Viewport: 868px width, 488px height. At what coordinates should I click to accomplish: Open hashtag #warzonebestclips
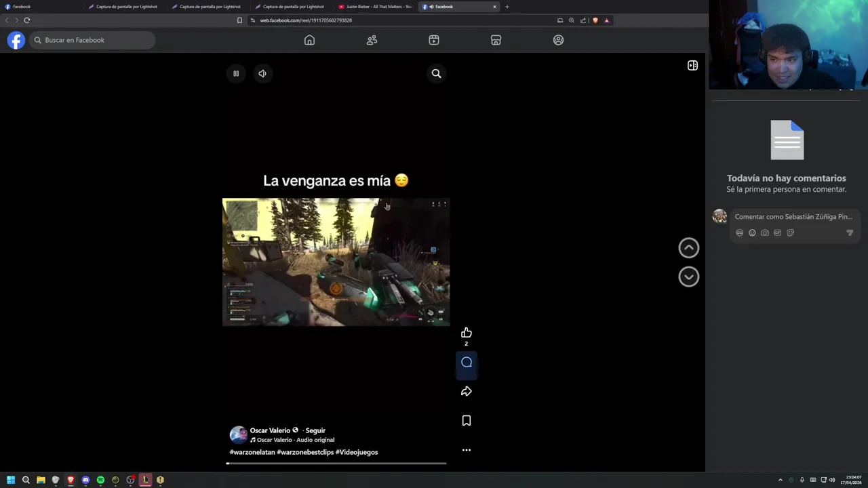(x=305, y=452)
